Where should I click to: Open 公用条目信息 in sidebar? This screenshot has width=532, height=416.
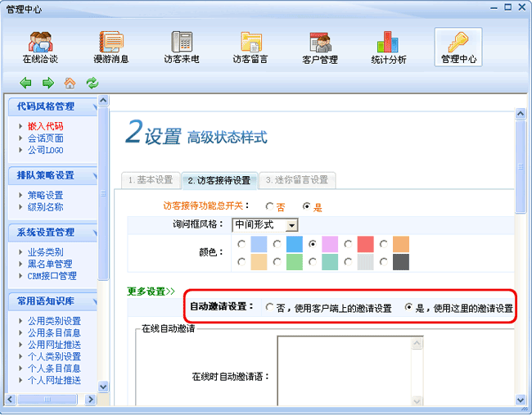[54, 332]
